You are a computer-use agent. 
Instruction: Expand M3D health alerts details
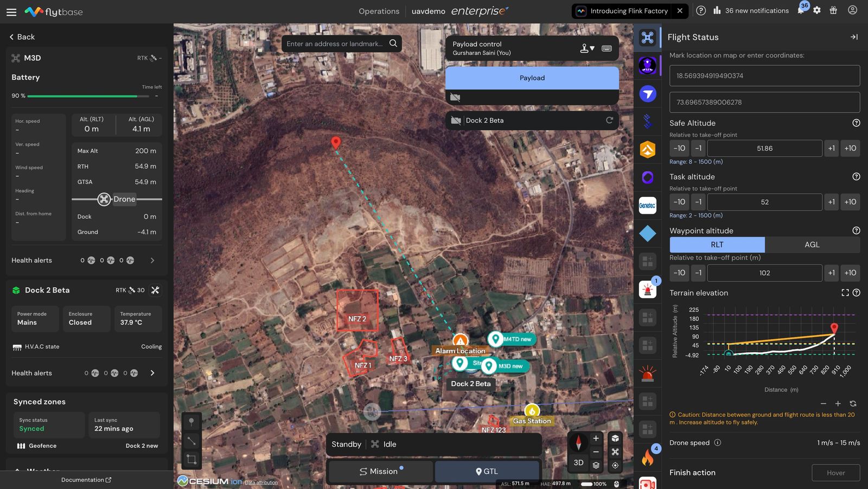coord(152,261)
